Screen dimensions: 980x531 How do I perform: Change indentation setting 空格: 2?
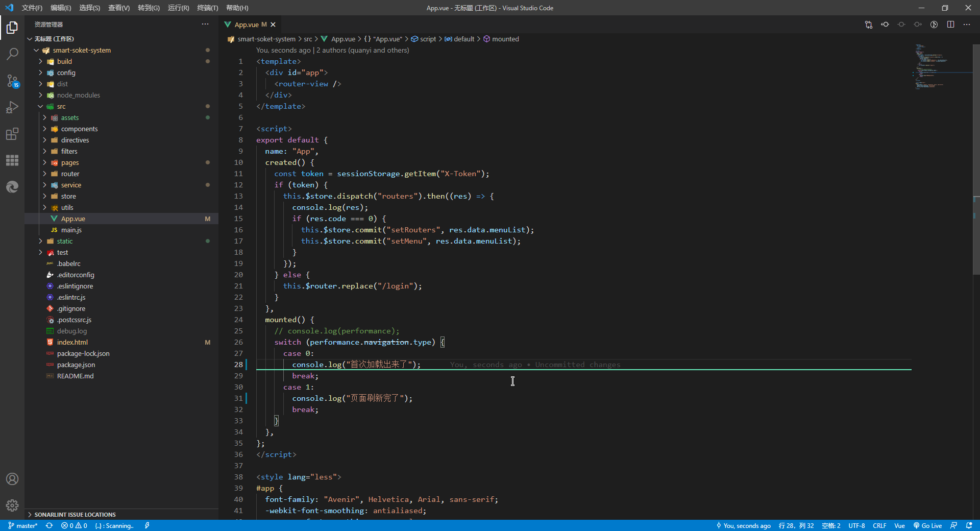831,525
